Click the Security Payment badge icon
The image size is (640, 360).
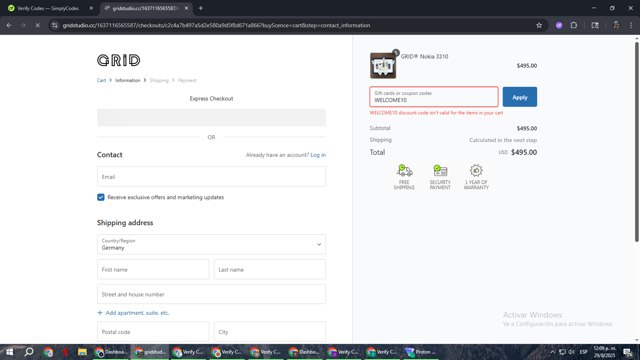440,171
